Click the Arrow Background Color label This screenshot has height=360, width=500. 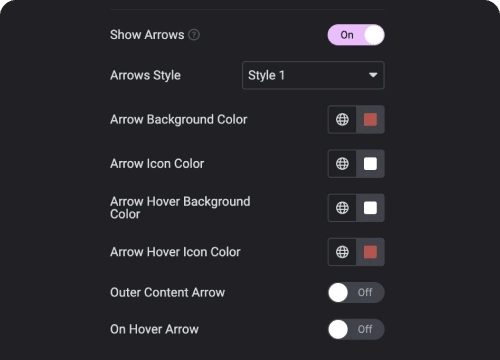179,120
